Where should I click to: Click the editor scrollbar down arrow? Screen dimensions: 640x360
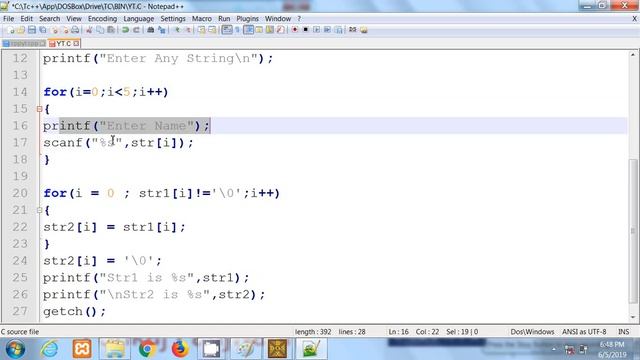(633, 317)
